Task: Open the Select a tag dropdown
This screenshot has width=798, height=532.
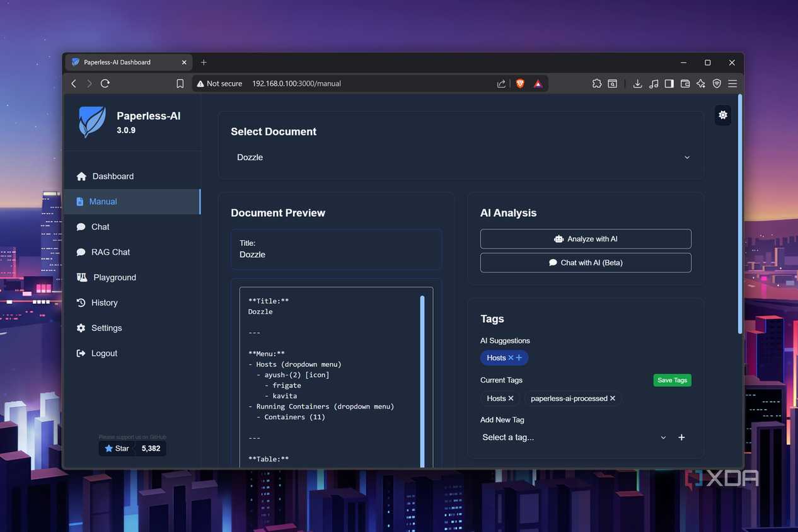Action: coord(574,437)
